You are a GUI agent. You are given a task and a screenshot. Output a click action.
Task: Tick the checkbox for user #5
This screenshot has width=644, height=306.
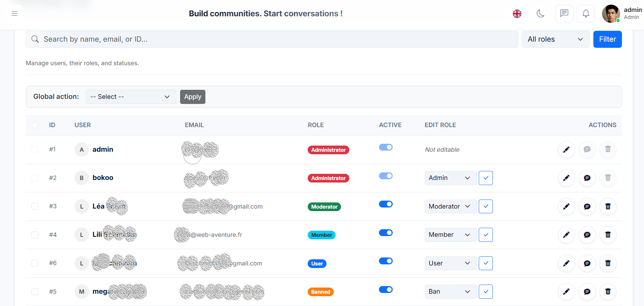click(x=35, y=292)
